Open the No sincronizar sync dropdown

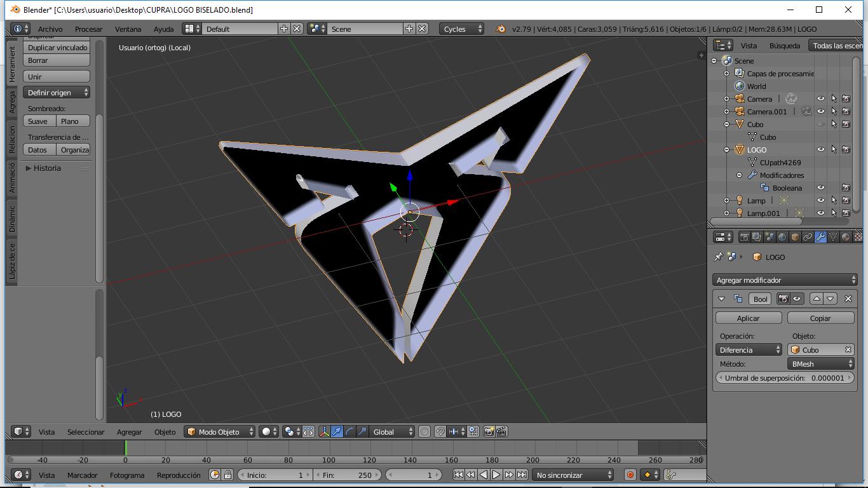point(573,475)
